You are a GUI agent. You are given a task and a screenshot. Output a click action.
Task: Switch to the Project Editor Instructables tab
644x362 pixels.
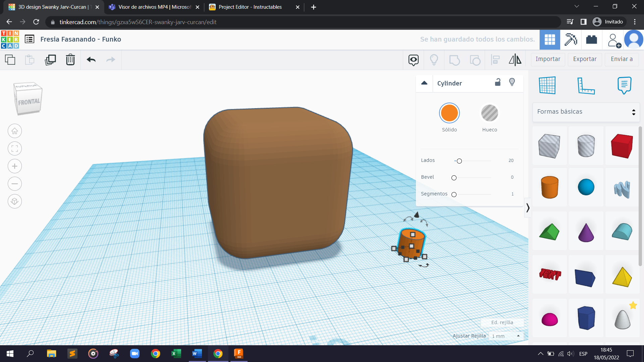pos(250,7)
